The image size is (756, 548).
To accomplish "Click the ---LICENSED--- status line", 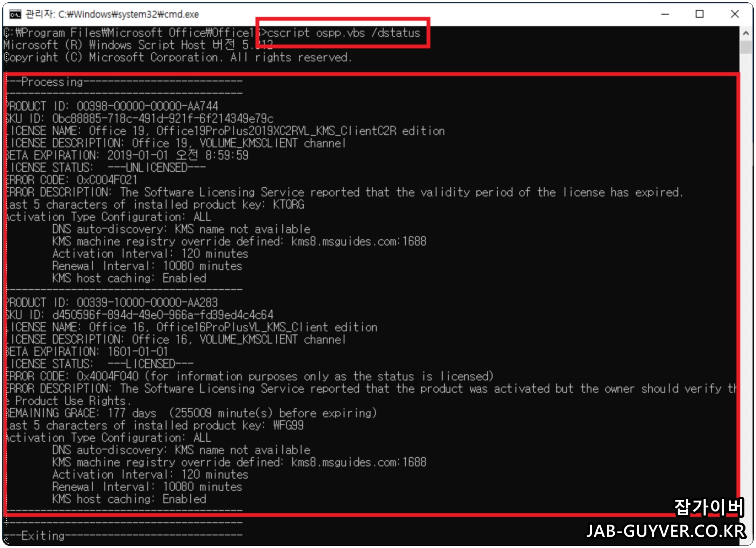I will tap(100, 364).
